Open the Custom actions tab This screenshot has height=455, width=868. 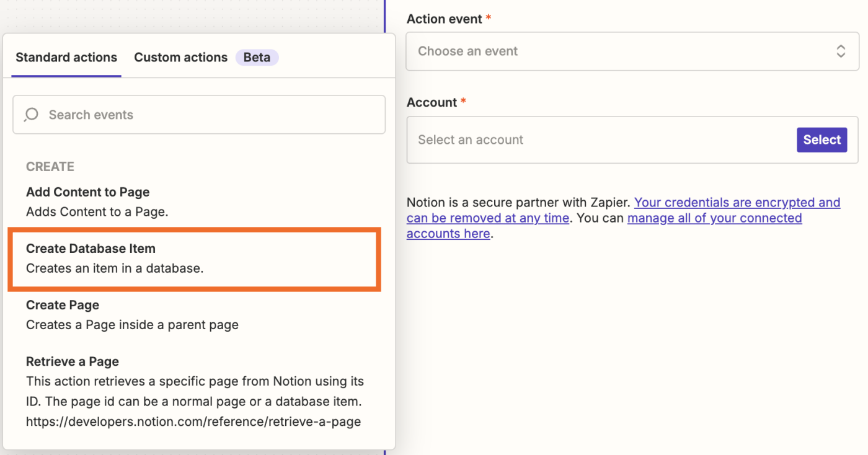[x=181, y=58]
